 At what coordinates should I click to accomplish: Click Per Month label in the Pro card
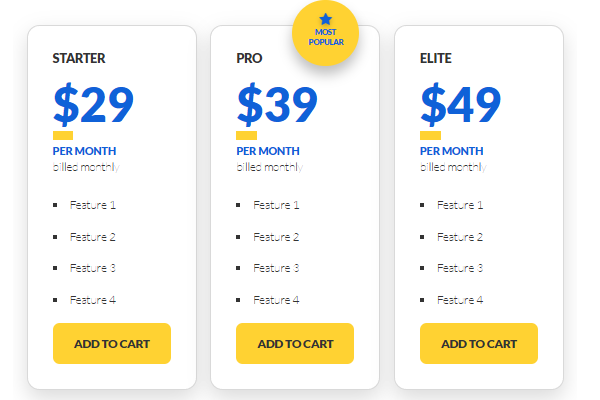click(x=268, y=151)
